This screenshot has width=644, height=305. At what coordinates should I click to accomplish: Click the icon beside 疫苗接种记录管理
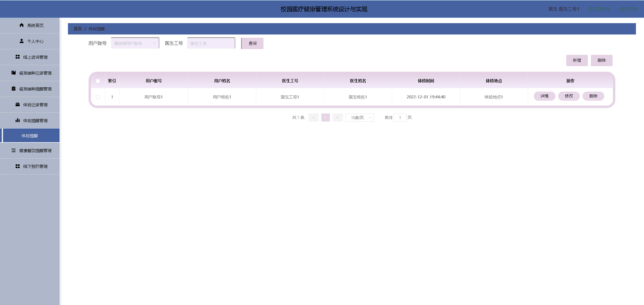coord(14,73)
